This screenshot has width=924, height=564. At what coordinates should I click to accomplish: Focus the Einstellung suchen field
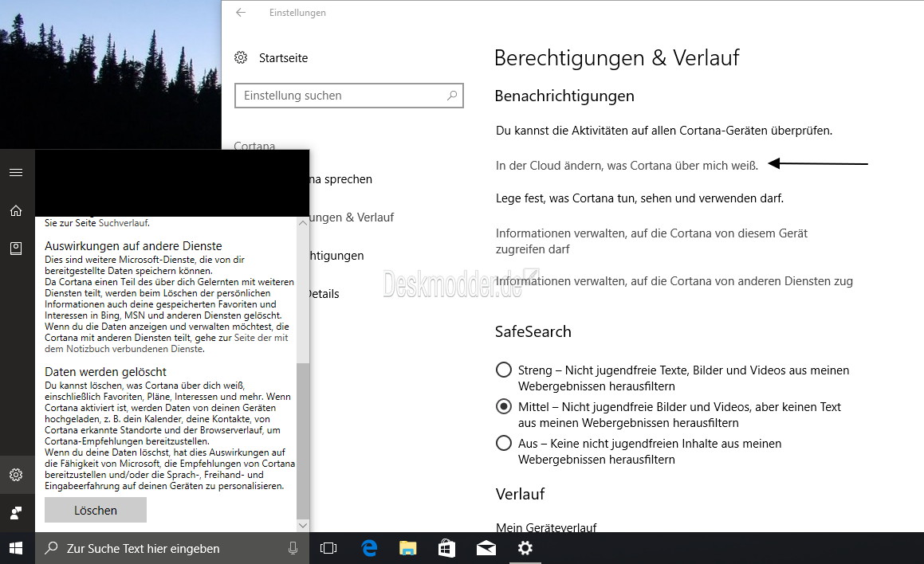(349, 96)
